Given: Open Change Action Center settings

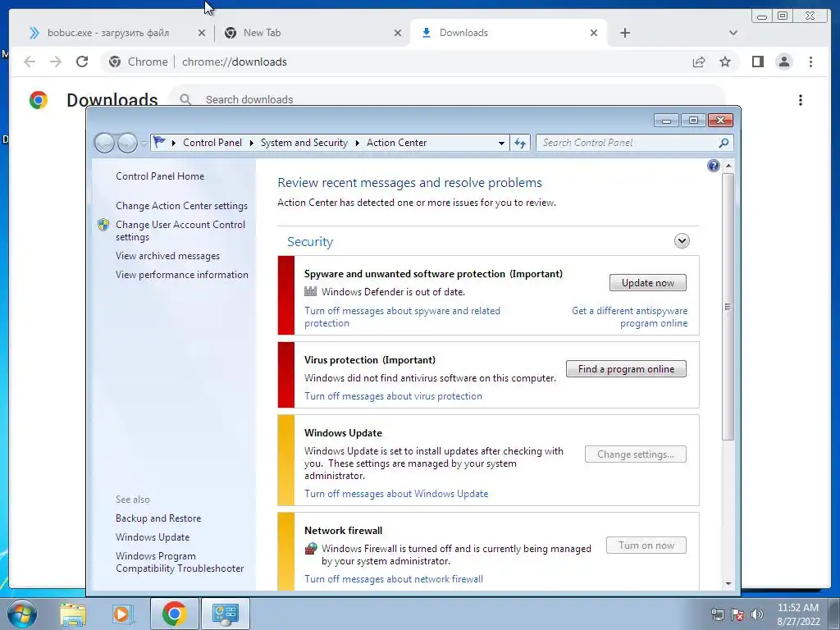Looking at the screenshot, I should tap(181, 206).
